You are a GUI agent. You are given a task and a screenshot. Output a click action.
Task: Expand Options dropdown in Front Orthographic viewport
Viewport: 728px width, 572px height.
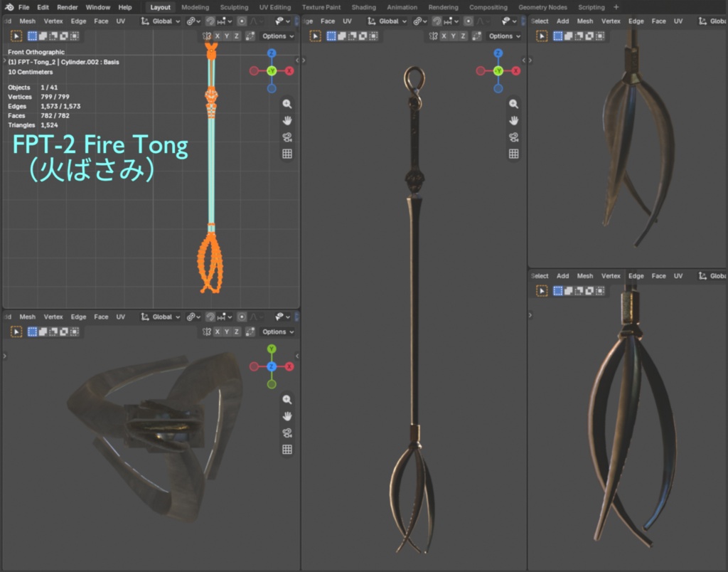[278, 36]
